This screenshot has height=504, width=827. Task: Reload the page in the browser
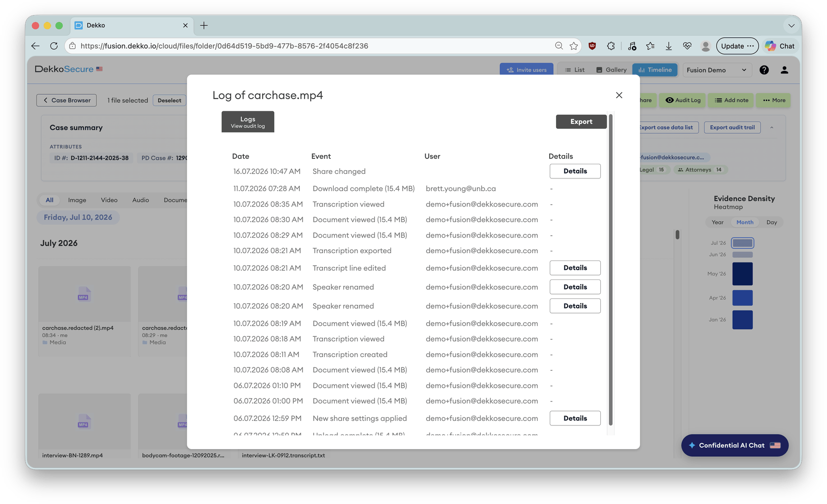[54, 46]
